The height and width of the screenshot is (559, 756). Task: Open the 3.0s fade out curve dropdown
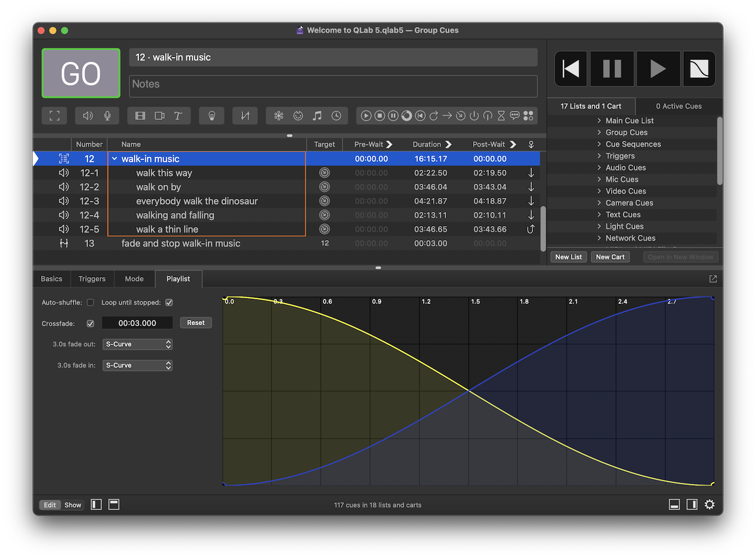[137, 344]
